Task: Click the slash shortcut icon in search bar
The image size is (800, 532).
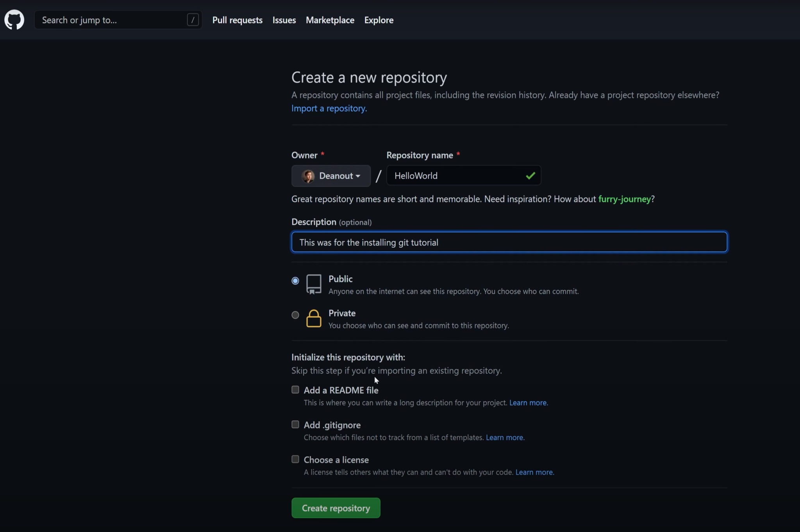Action: (x=193, y=20)
